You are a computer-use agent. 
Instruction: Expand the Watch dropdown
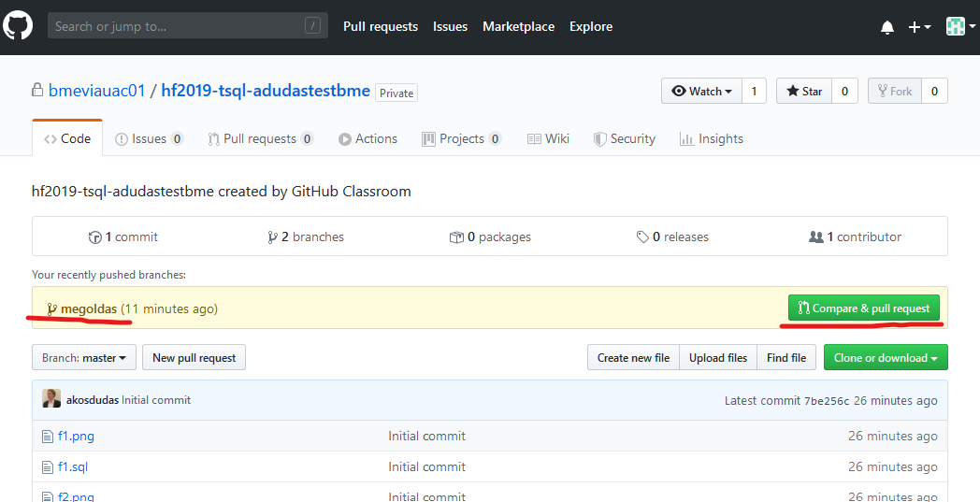(x=702, y=91)
